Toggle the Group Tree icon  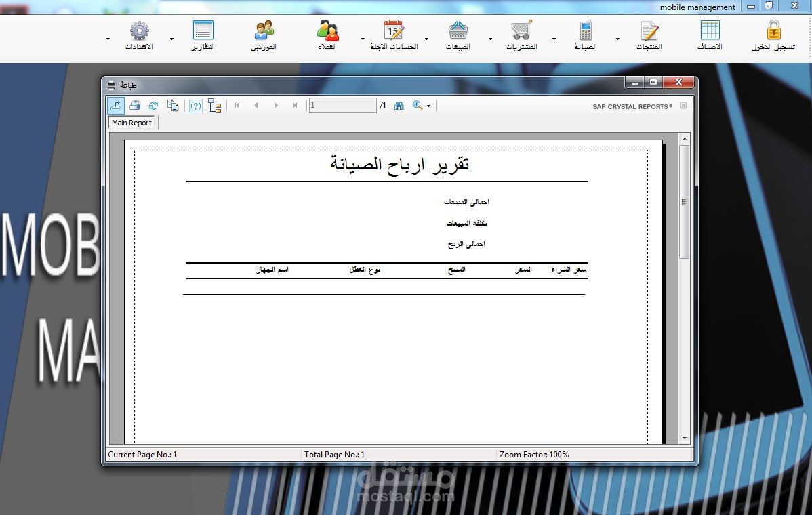coord(215,106)
